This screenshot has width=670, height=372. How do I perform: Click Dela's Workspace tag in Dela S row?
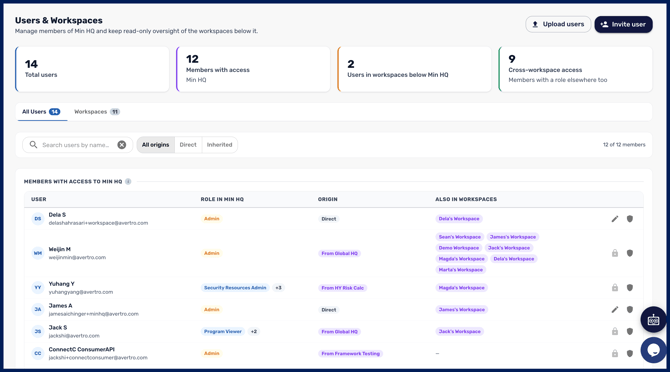[459, 219]
